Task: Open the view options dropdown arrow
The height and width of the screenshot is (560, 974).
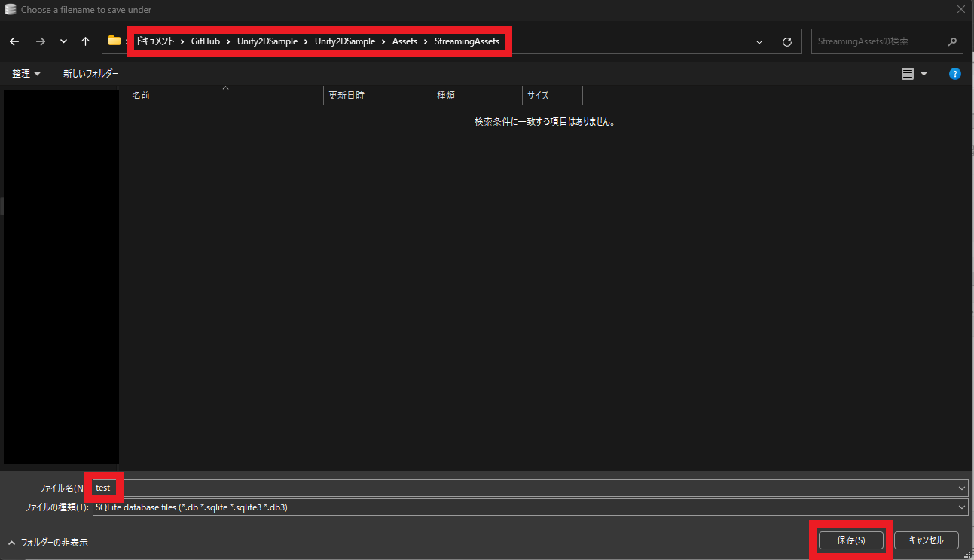Action: [924, 74]
